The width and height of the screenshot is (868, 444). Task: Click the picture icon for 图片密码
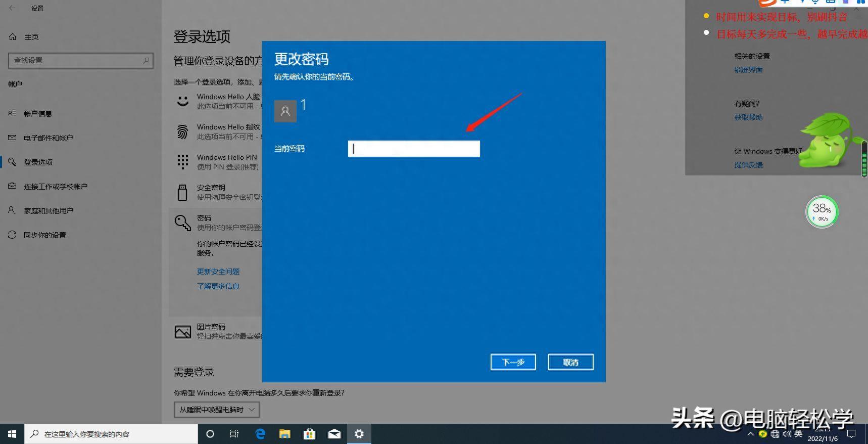[182, 332]
